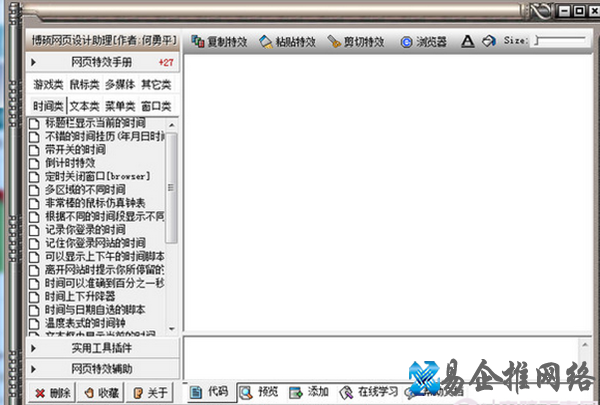
Task: Open the 在线学习 online learning tab
Action: (369, 392)
